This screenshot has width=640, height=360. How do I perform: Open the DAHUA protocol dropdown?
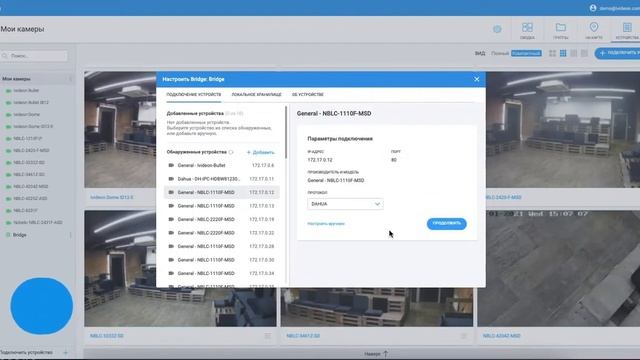point(345,204)
